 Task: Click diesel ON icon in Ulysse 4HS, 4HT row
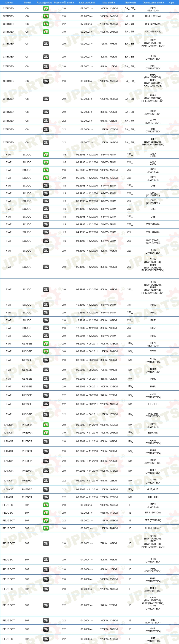tap(46, 415)
